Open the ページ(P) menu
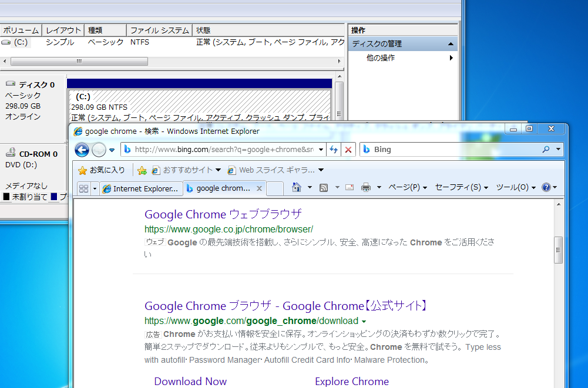 pyautogui.click(x=408, y=187)
